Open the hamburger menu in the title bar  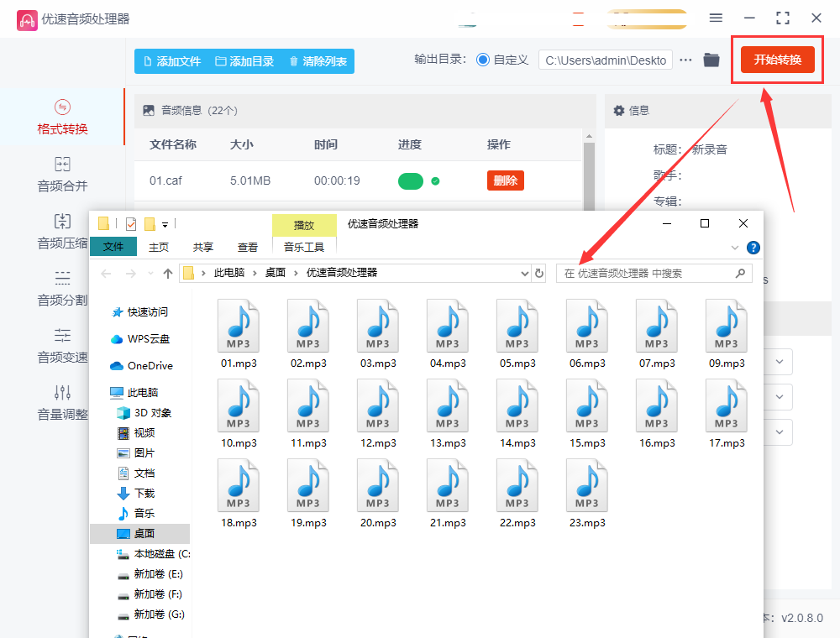(x=716, y=18)
